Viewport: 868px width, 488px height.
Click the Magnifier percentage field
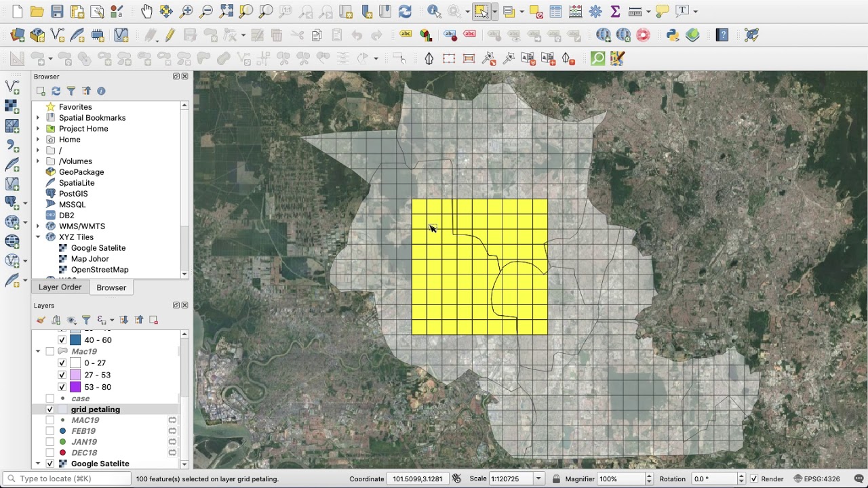pos(620,479)
